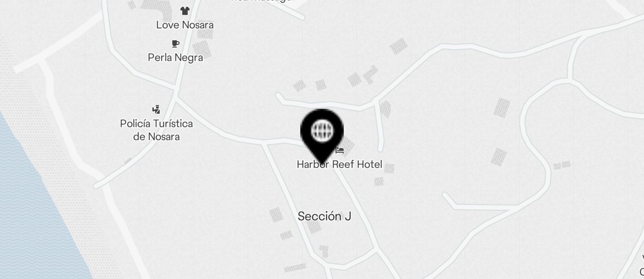The image size is (644, 279).
Task: Open the Love Nosara place label
Action: click(185, 25)
